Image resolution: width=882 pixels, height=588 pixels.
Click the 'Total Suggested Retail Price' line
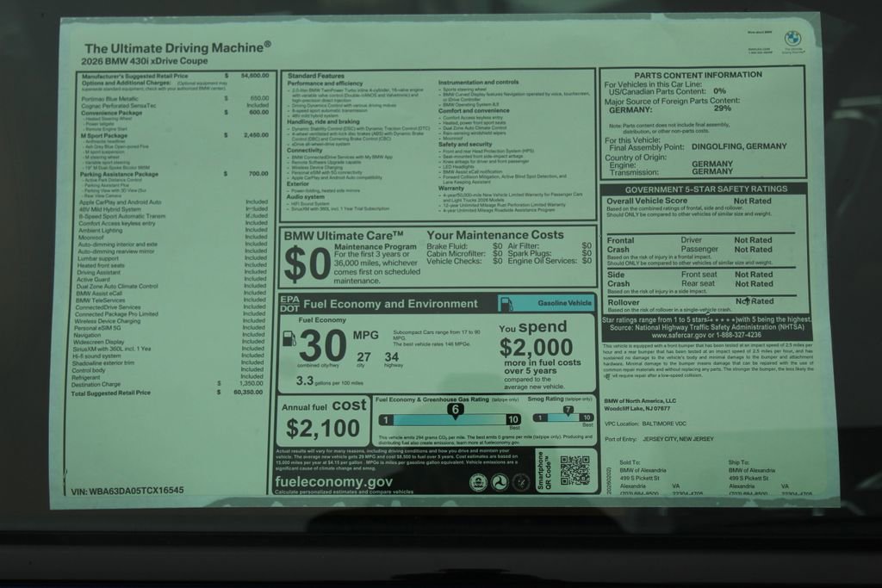167,393
